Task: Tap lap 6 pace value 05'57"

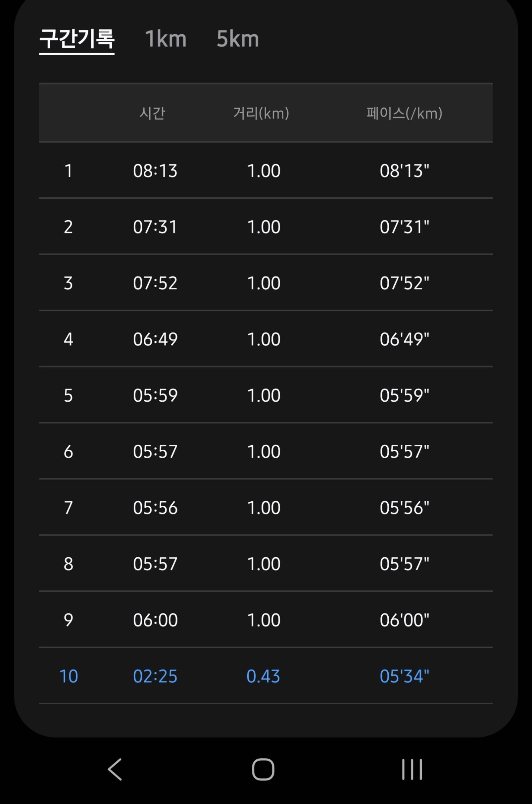Action: [404, 452]
